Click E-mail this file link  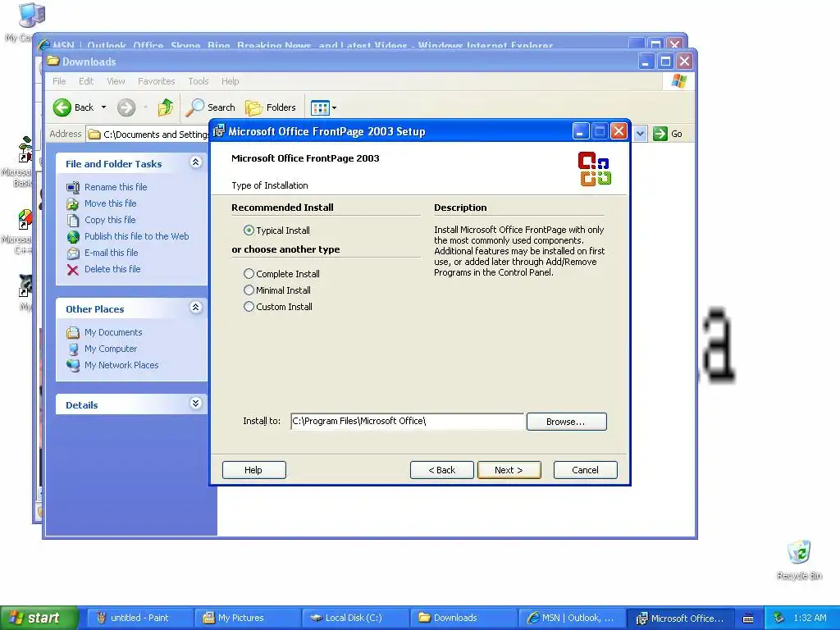coord(111,253)
